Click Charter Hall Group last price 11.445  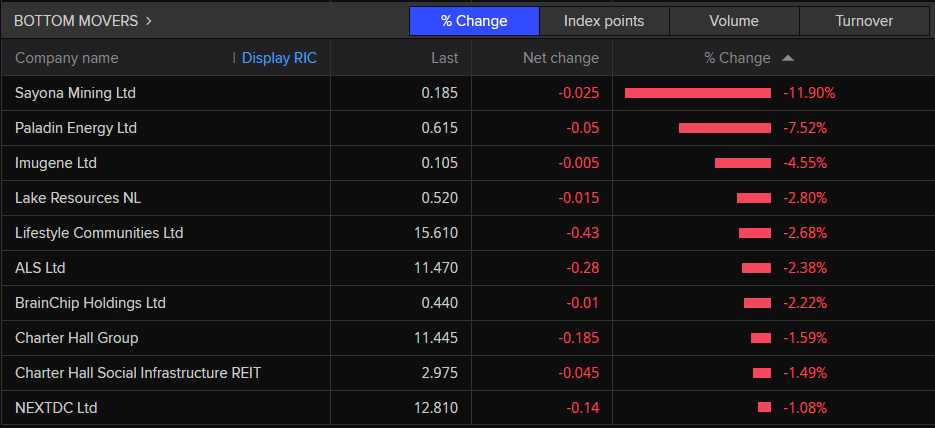pyautogui.click(x=436, y=338)
